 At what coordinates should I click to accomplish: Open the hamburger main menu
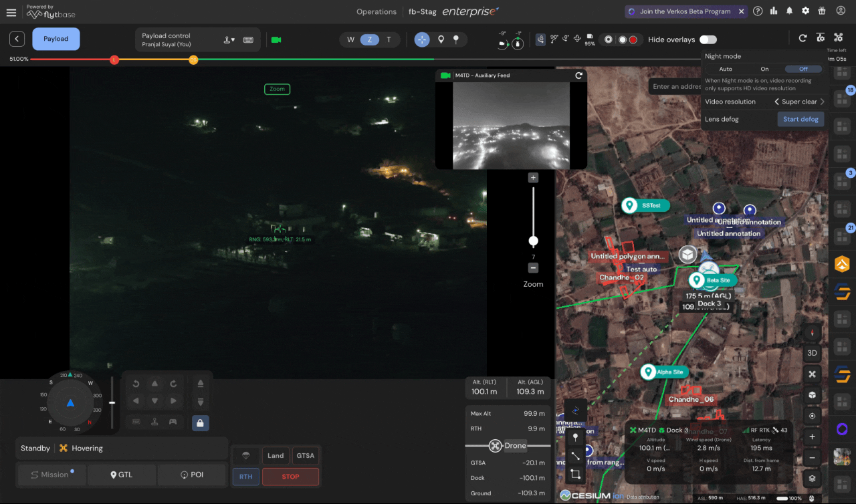click(11, 12)
